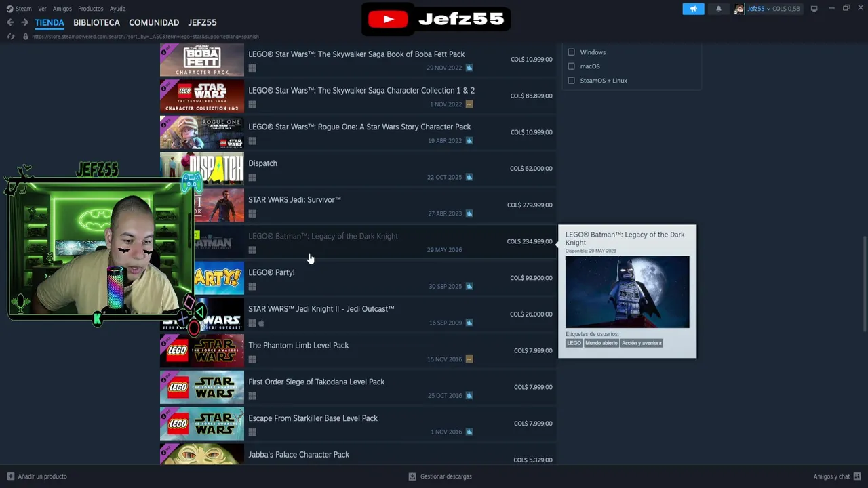The width and height of the screenshot is (868, 488).
Task: Open the JEFZ55 profile tab
Action: point(202,22)
